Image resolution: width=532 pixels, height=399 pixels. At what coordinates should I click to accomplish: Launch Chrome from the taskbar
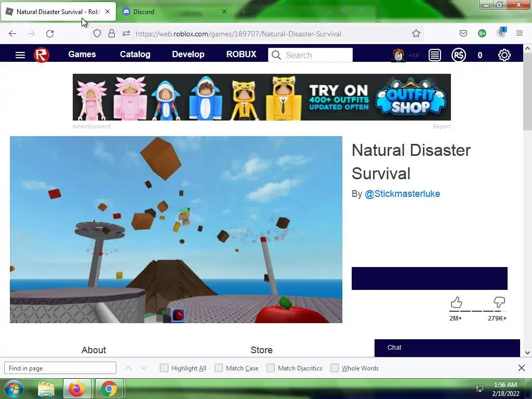point(109,389)
